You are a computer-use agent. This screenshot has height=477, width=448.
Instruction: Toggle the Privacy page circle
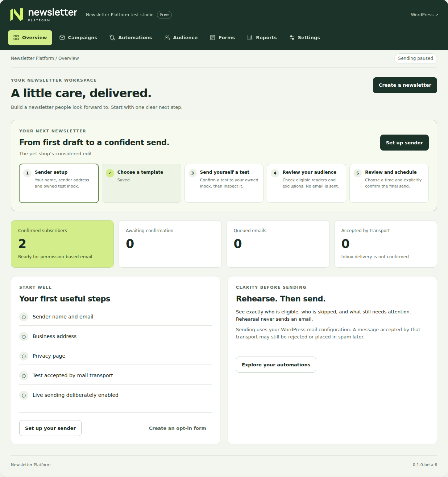pos(24,356)
